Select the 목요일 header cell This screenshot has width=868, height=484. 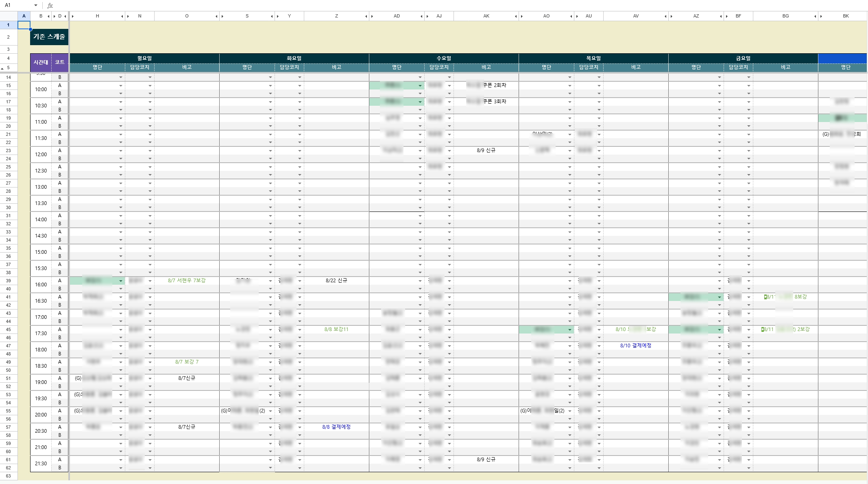(593, 58)
